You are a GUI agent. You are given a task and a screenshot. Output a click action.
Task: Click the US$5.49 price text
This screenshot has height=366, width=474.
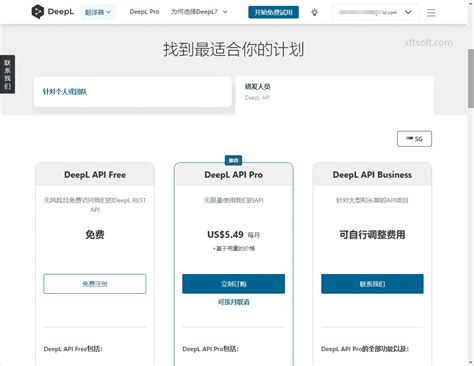tap(225, 235)
